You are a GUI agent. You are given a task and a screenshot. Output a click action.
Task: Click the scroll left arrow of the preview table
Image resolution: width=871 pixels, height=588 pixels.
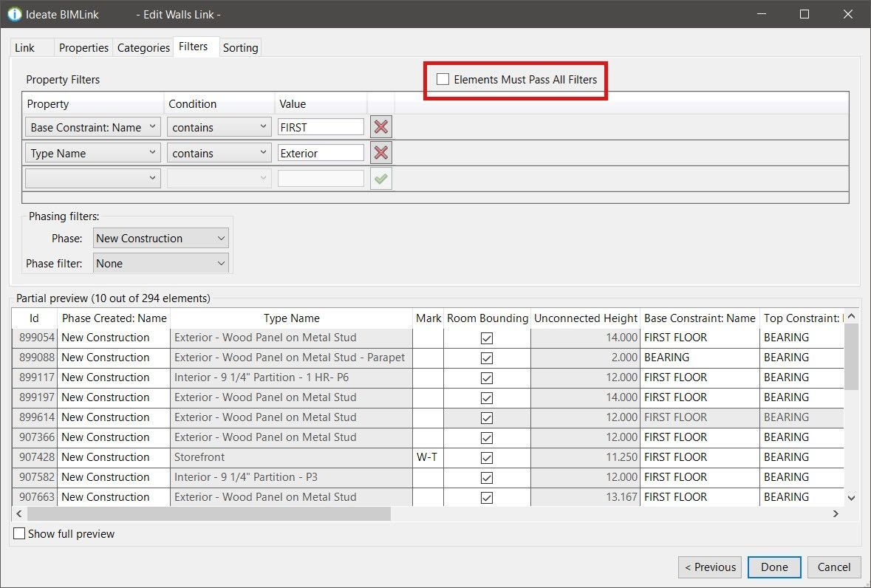tap(19, 513)
